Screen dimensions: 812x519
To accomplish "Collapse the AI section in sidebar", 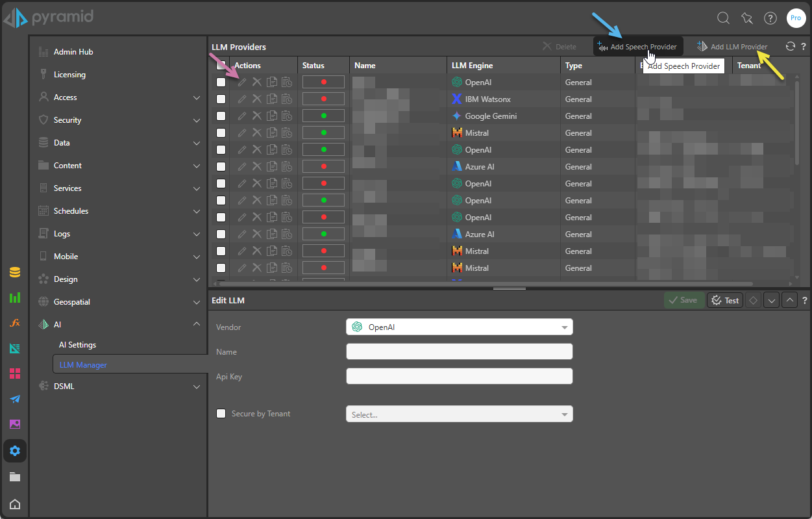I will tap(197, 324).
